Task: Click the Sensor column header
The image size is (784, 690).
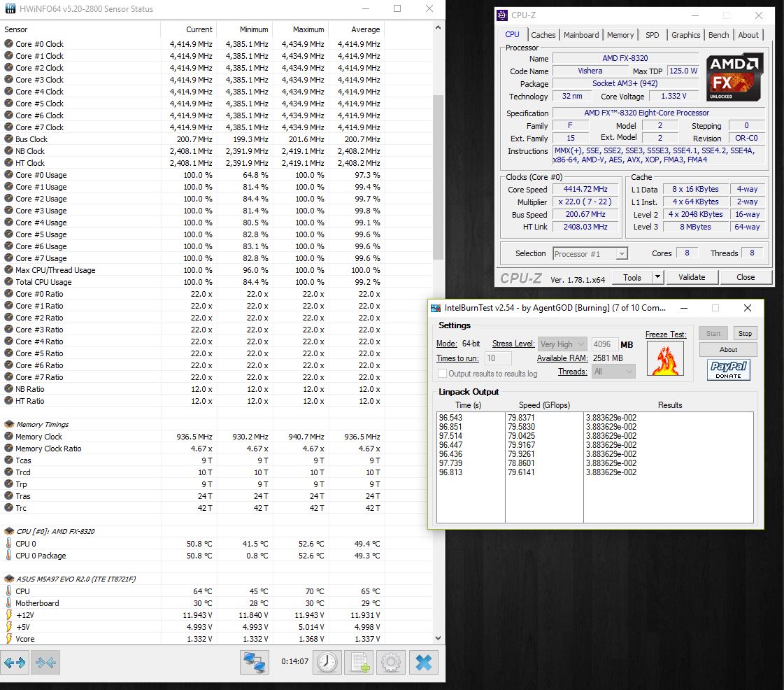Action: [x=80, y=29]
